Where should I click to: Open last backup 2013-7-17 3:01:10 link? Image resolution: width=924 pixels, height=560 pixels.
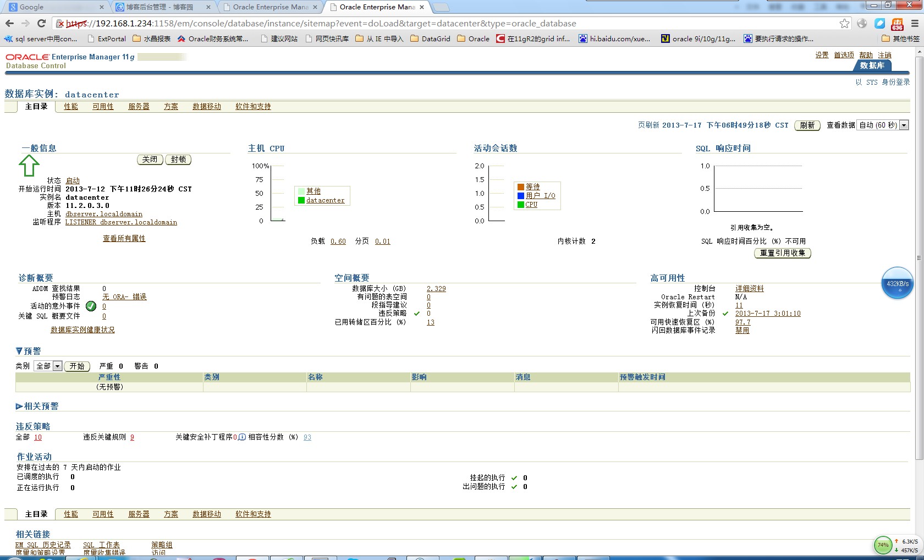(768, 314)
